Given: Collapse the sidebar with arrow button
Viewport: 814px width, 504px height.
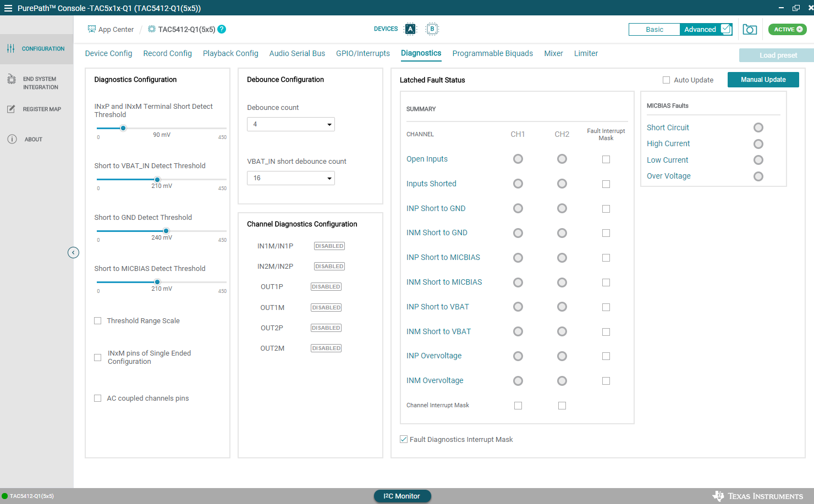Looking at the screenshot, I should pos(73,253).
